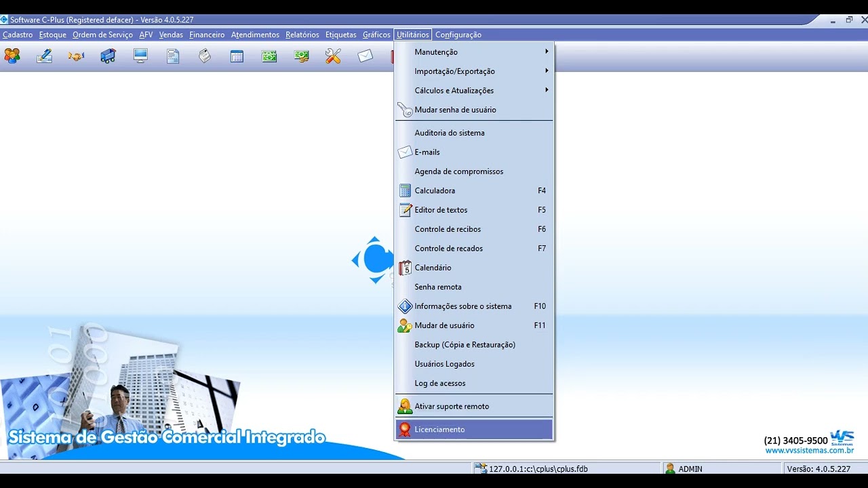Click the receipt printer toolbar icon
The height and width of the screenshot is (488, 868).
pos(205,56)
